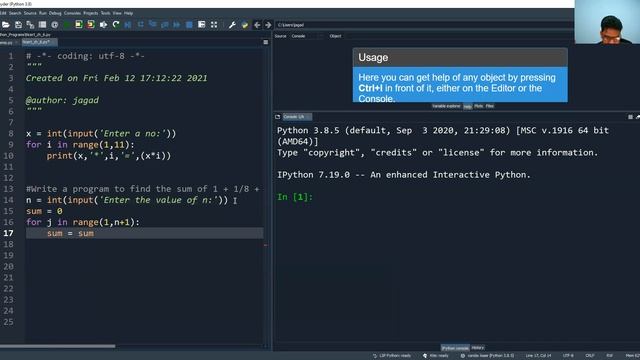Click the LSP Python ready status
Screen dimensions: 640x360
[392, 356]
